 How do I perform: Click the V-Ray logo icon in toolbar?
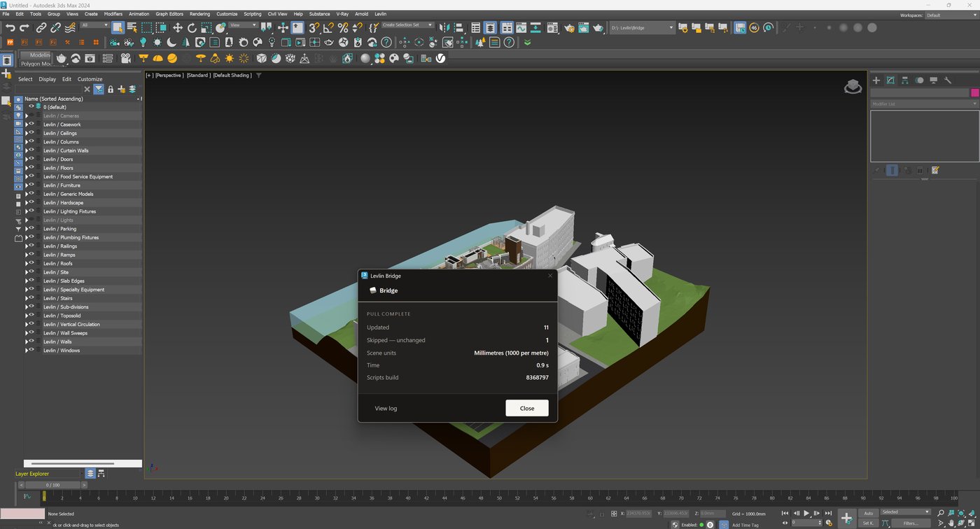[441, 59]
